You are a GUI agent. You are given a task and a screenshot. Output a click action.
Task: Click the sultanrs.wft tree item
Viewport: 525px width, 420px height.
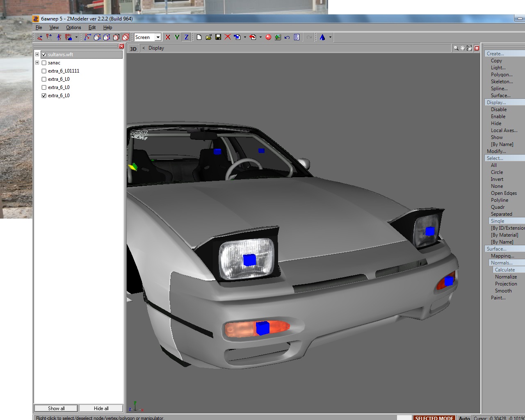pos(60,55)
